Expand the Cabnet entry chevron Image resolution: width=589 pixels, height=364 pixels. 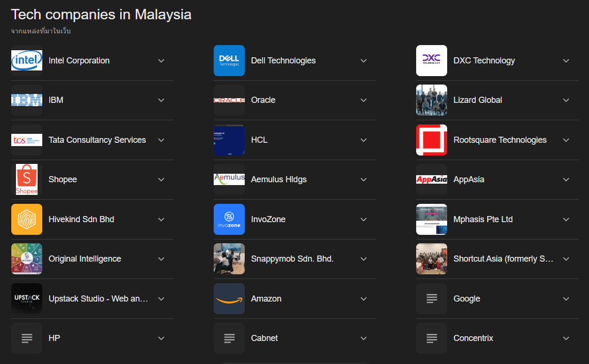tap(364, 338)
